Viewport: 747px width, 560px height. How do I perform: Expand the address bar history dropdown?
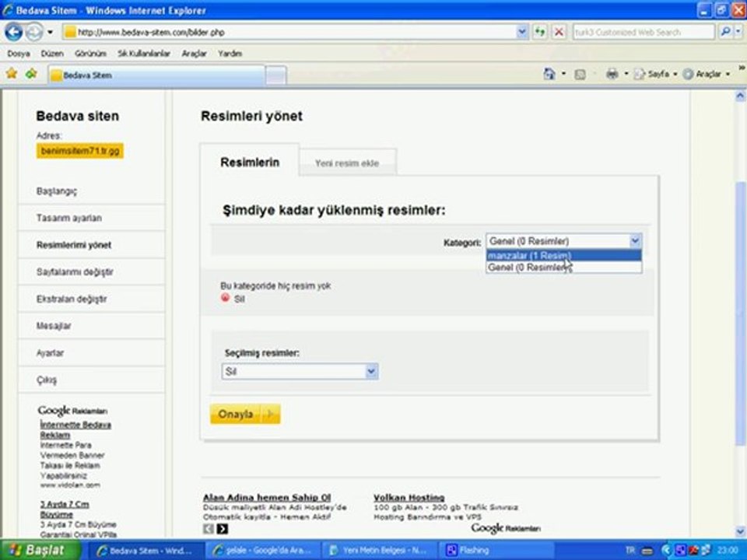(x=522, y=33)
